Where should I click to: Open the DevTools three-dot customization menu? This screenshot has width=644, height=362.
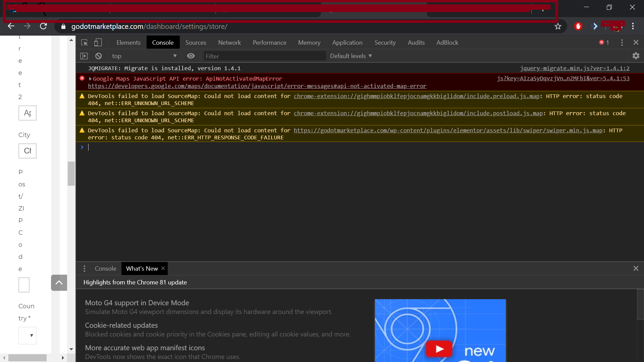[622, 42]
